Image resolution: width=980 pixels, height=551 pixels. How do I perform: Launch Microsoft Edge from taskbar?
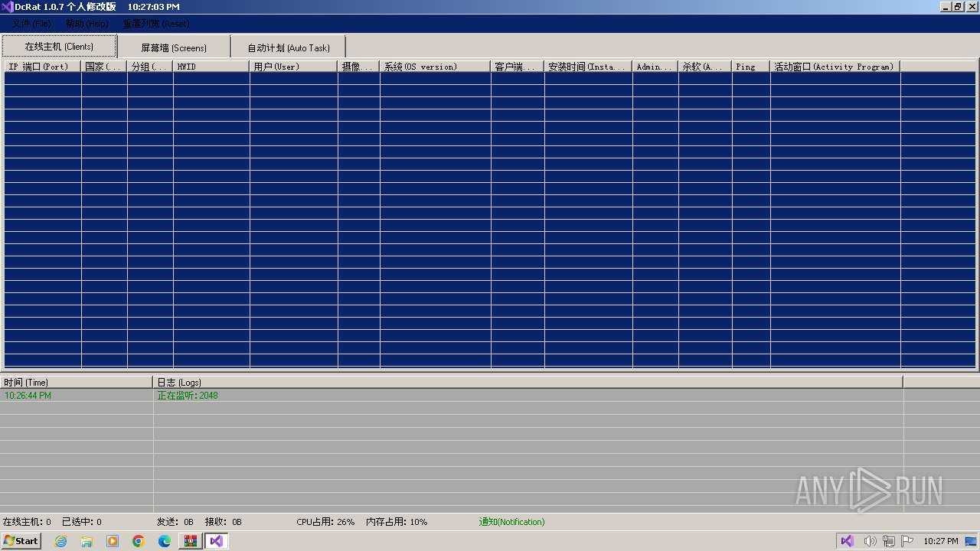point(165,541)
